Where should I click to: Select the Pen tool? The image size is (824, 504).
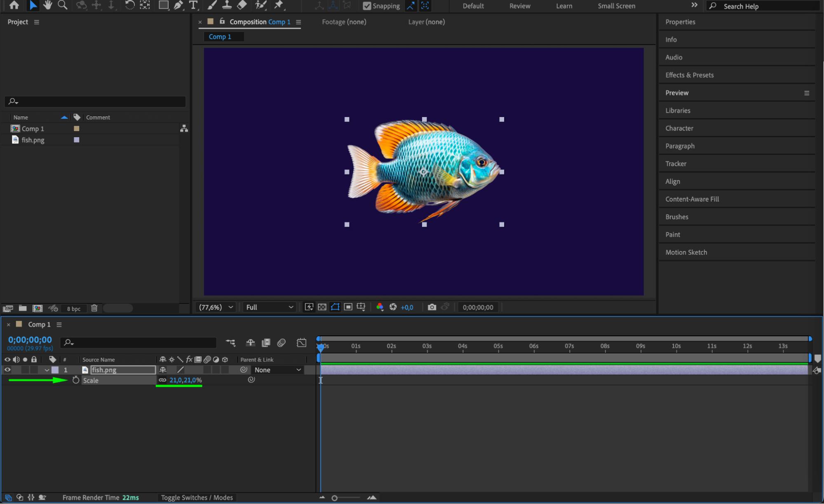click(178, 5)
